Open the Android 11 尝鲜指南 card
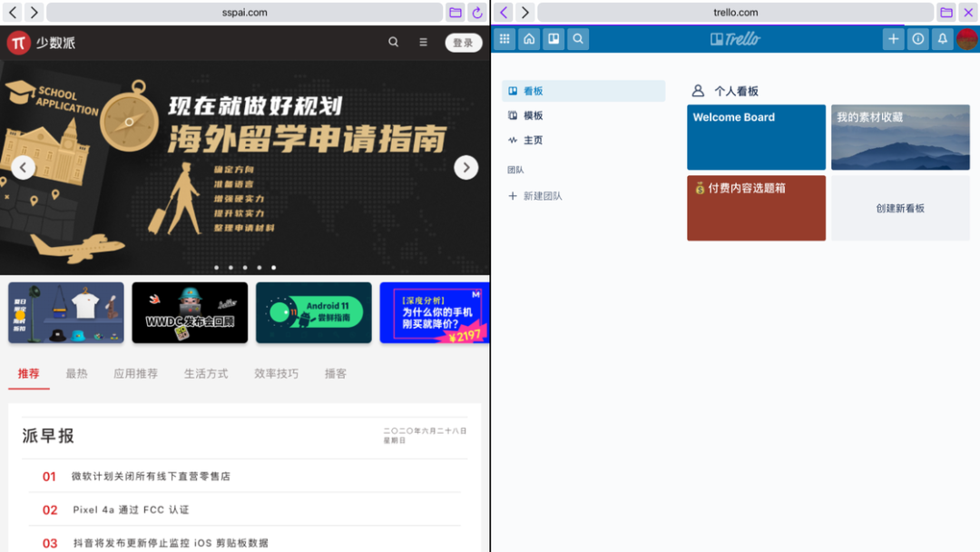 point(314,312)
